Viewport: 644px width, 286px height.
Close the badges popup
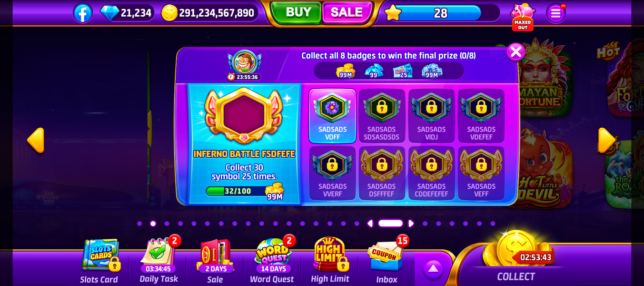515,52
